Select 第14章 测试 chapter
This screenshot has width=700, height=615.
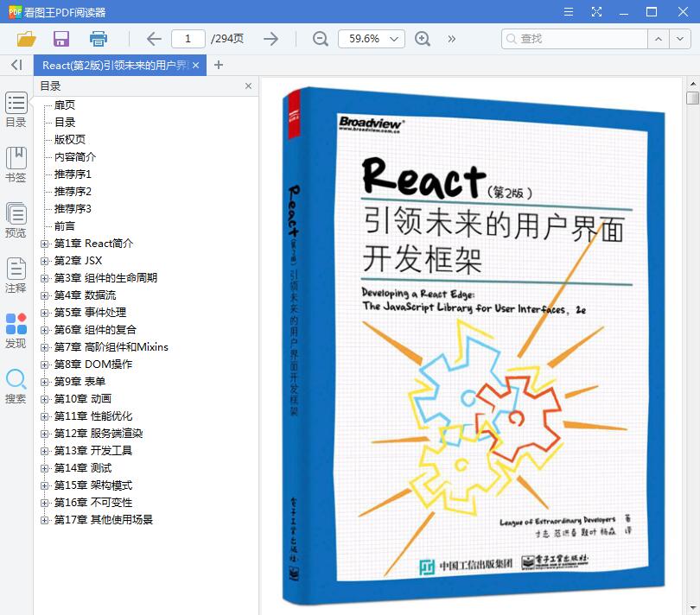point(83,468)
